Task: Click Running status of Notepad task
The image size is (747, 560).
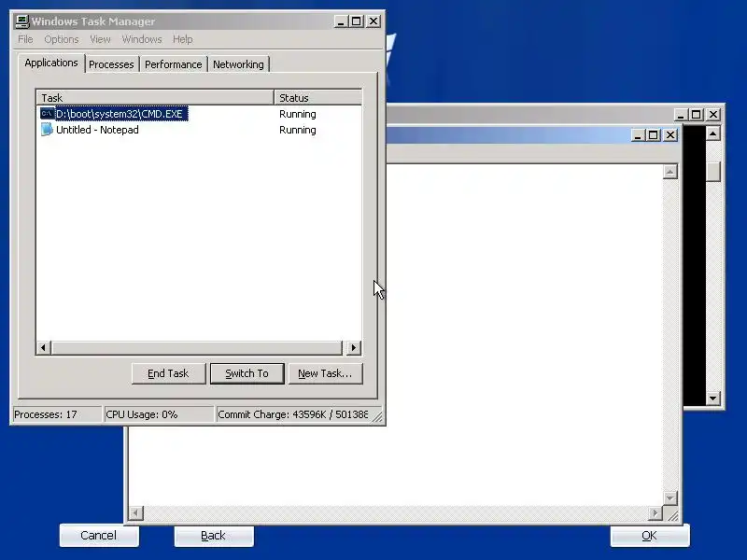Action: click(x=297, y=130)
